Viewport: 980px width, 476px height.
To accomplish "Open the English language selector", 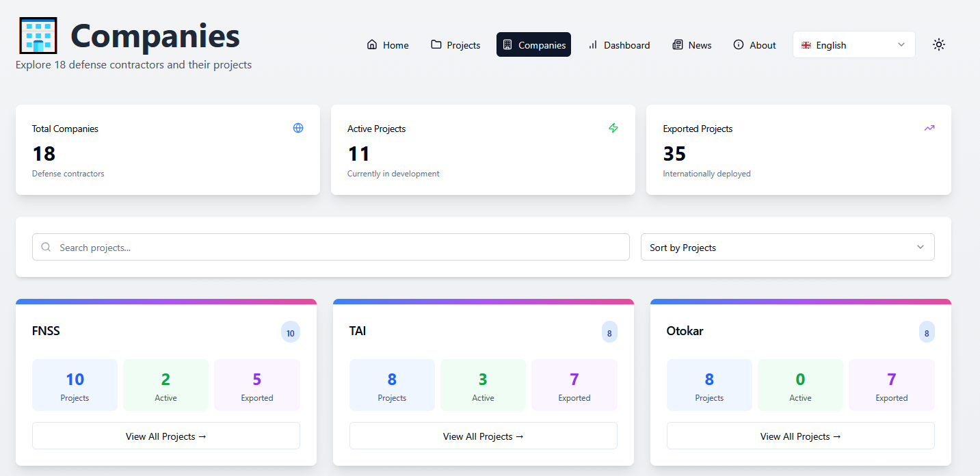I will (x=853, y=44).
